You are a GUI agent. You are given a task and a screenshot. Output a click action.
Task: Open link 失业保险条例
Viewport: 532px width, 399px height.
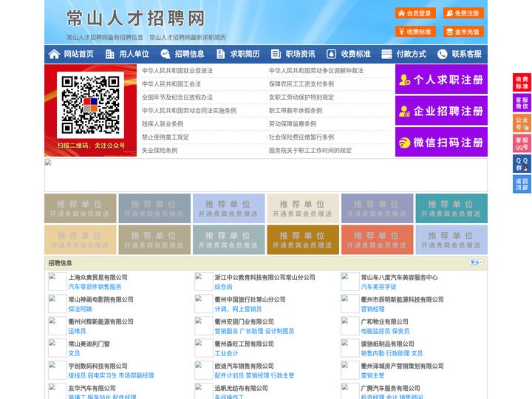click(x=160, y=150)
